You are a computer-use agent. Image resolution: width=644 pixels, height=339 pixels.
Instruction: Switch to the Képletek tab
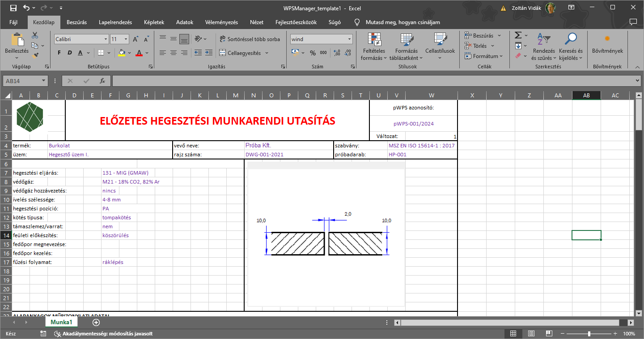(x=154, y=22)
